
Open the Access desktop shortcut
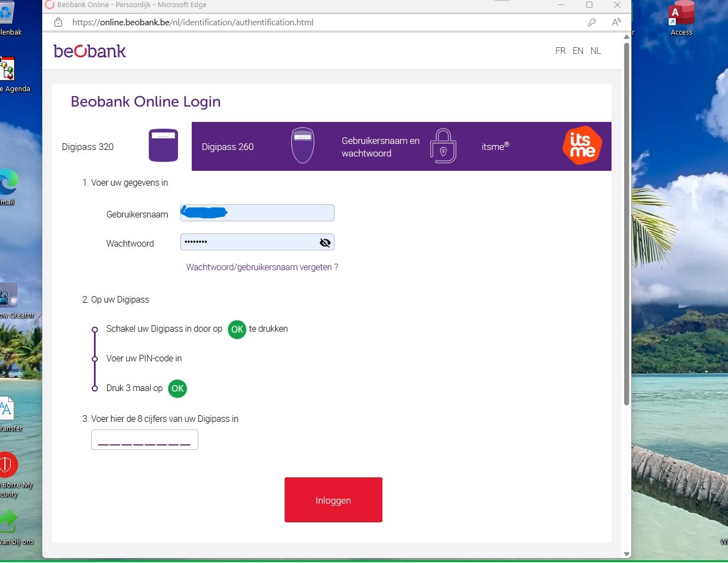coord(681,18)
